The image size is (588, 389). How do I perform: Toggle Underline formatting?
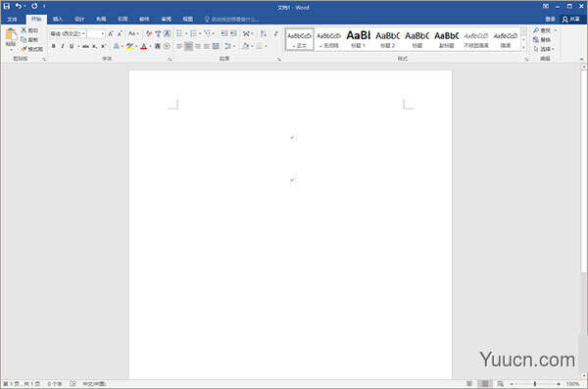tap(72, 46)
